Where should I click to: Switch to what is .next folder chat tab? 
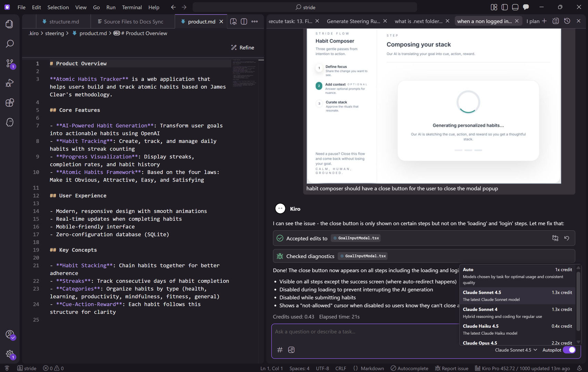(x=418, y=21)
